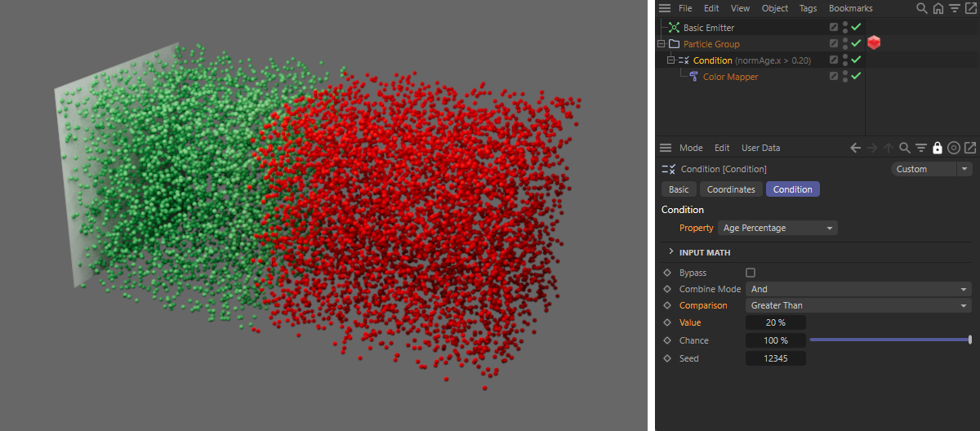Open the Custom preset dropdown

click(x=923, y=169)
